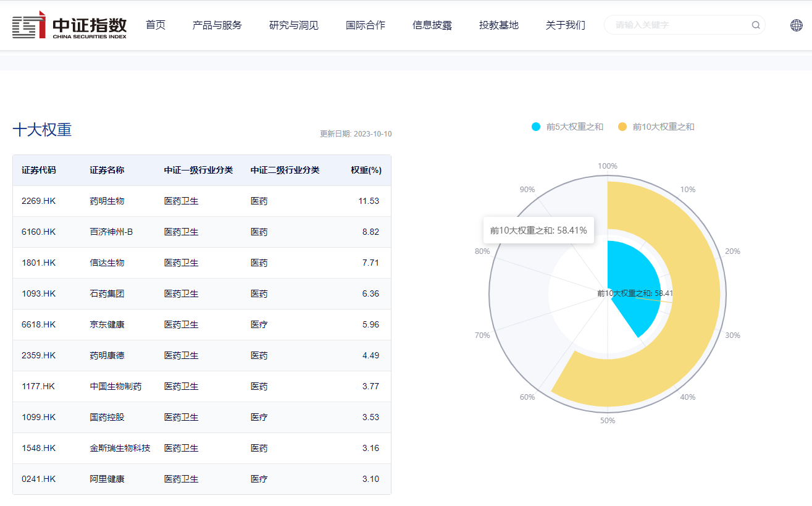Click the 中证二级行业分类 column header

tap(285, 170)
